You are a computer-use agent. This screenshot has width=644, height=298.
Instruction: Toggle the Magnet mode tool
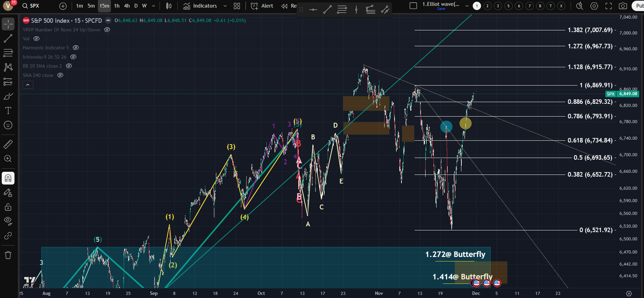click(8, 178)
